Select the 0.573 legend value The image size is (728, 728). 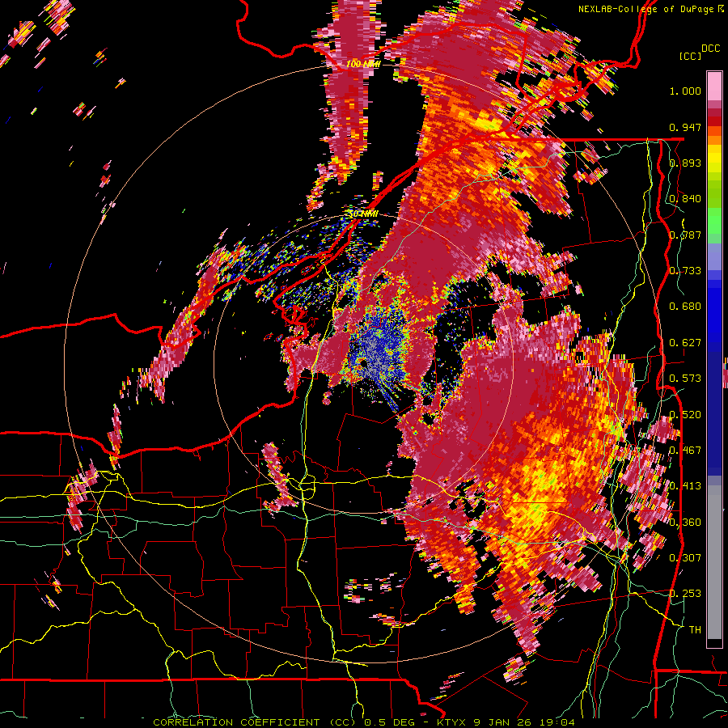[x=685, y=378]
